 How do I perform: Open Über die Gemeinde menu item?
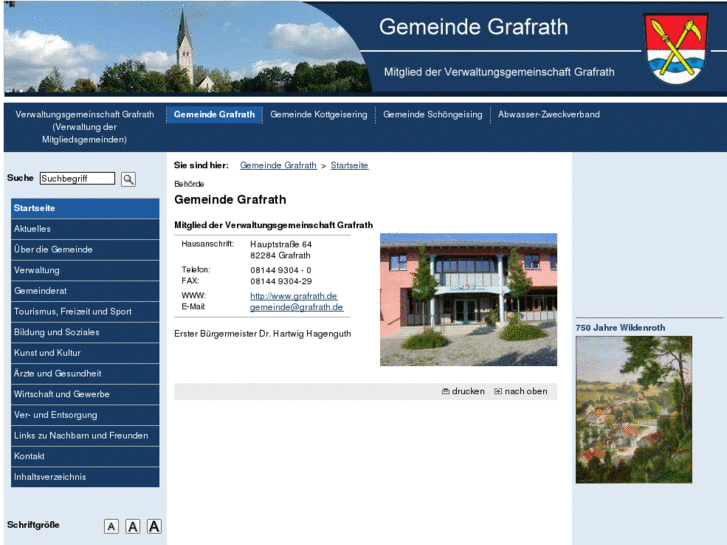pos(85,250)
